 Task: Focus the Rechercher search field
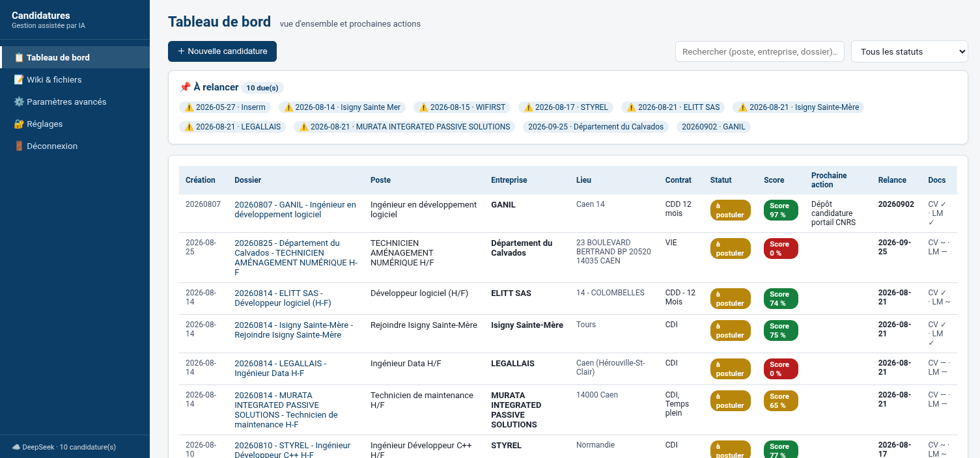(x=759, y=51)
